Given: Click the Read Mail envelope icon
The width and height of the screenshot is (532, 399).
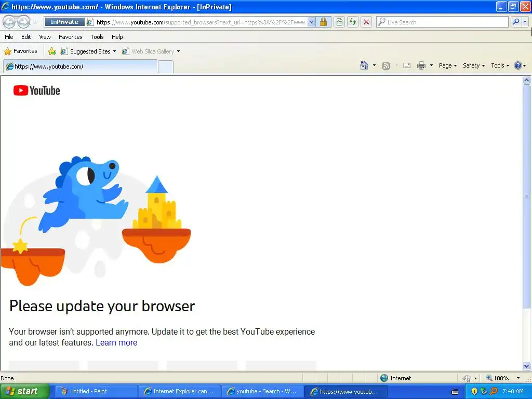Looking at the screenshot, I should coord(407,65).
